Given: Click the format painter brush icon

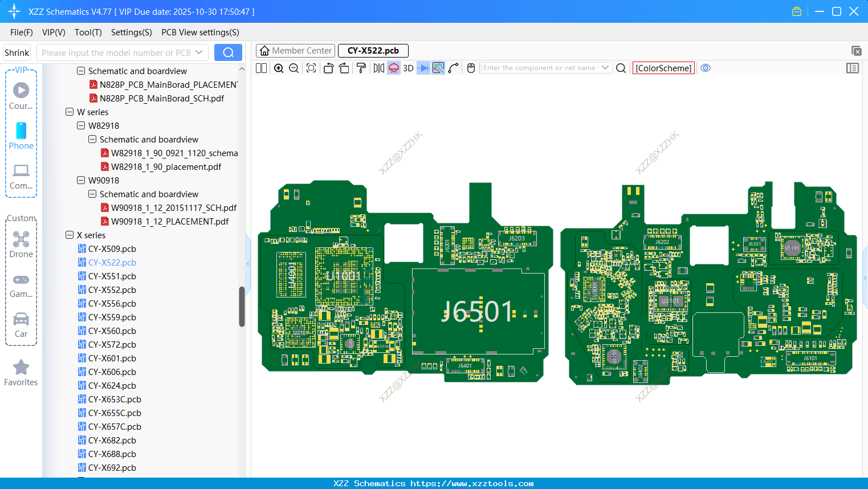Looking at the screenshot, I should [361, 68].
